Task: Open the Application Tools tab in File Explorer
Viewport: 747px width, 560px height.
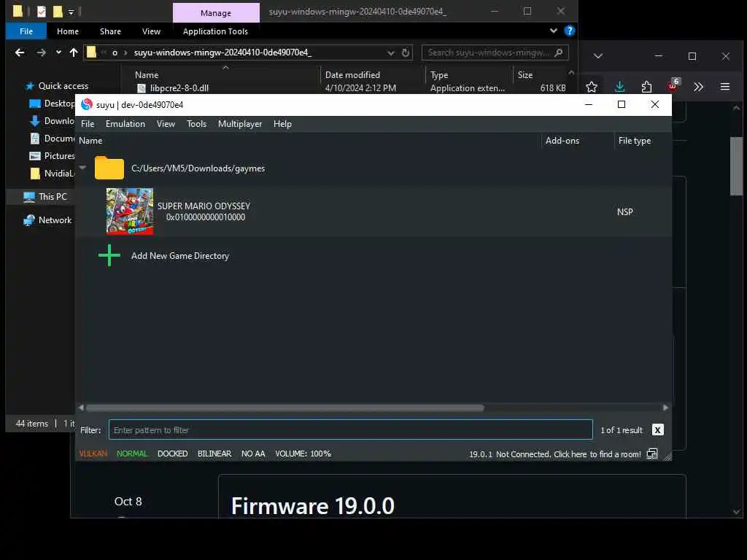Action: (x=215, y=31)
